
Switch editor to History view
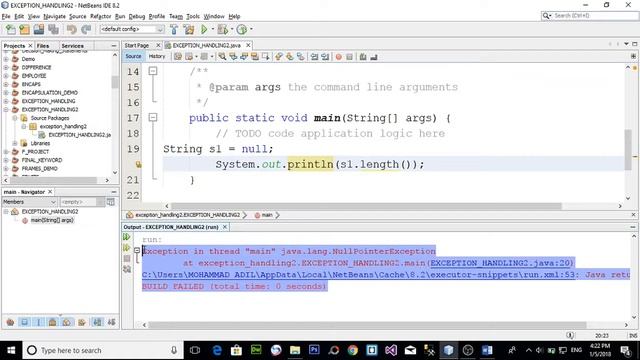click(x=157, y=56)
